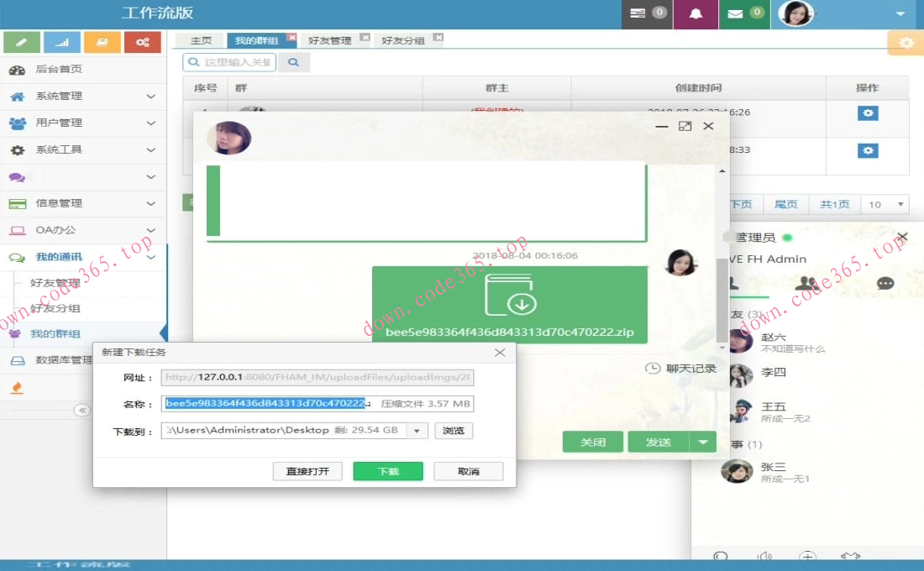924x571 pixels.
Task: Click the red share-cogs shortcut button
Action: [x=142, y=42]
